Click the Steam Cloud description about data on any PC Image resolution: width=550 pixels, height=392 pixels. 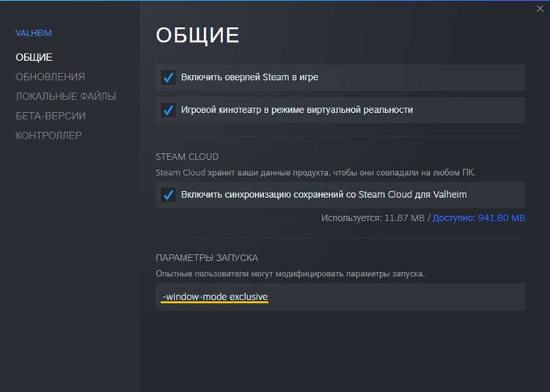(315, 173)
